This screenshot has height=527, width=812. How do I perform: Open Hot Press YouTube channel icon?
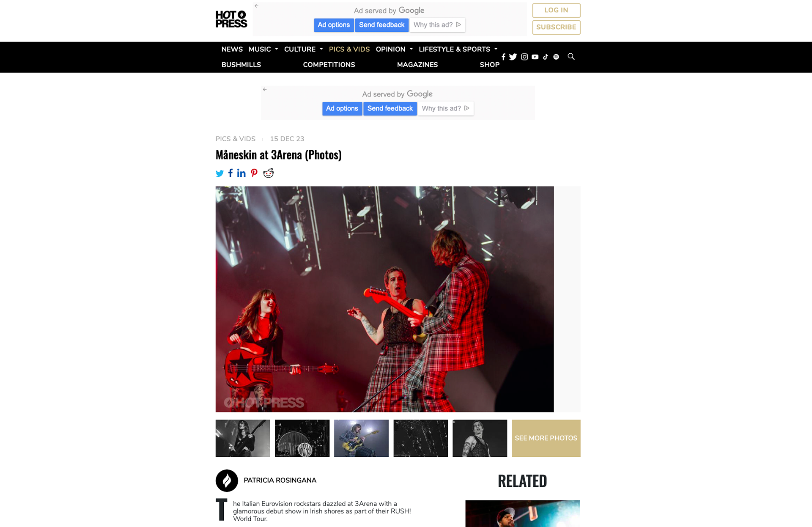[535, 57]
